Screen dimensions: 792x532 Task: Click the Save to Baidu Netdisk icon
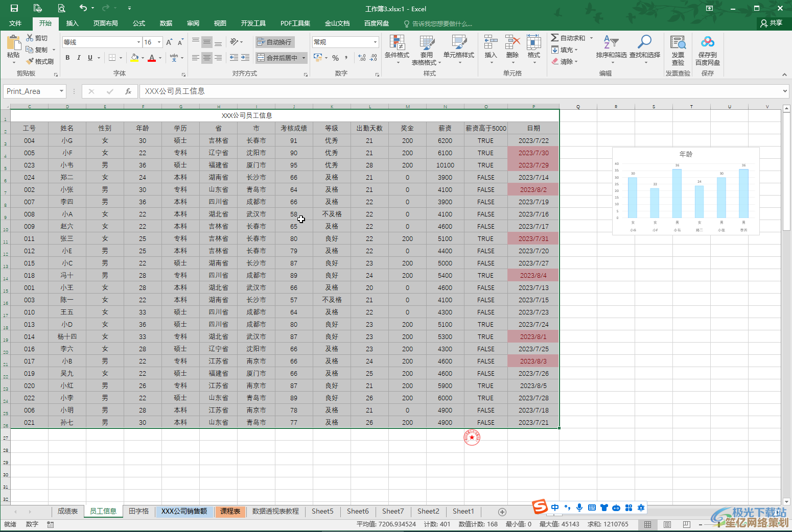point(707,42)
